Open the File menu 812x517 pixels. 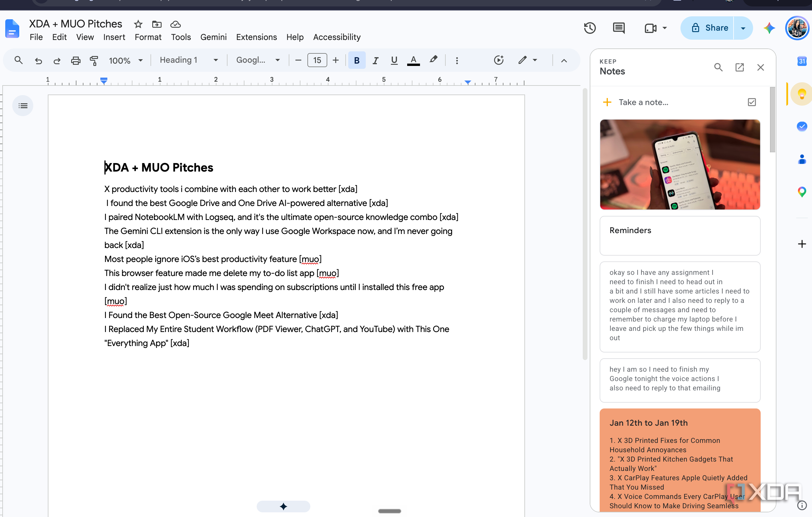pyautogui.click(x=36, y=37)
